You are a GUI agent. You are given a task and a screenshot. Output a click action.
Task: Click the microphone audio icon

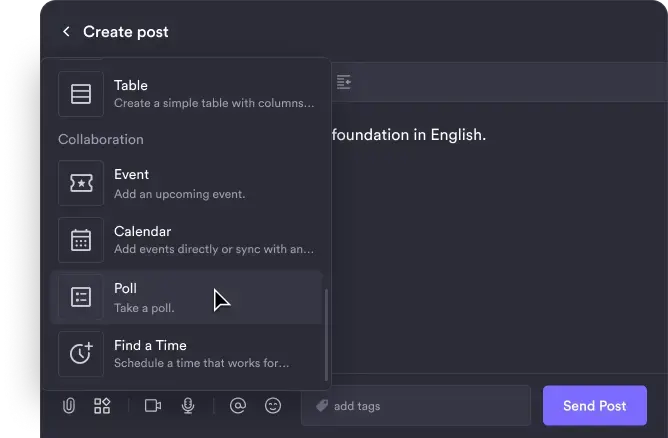point(188,406)
